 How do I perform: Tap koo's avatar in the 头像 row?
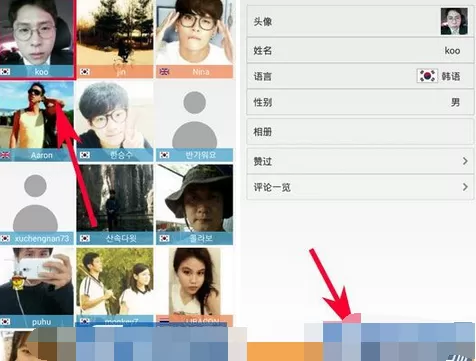pos(454,21)
